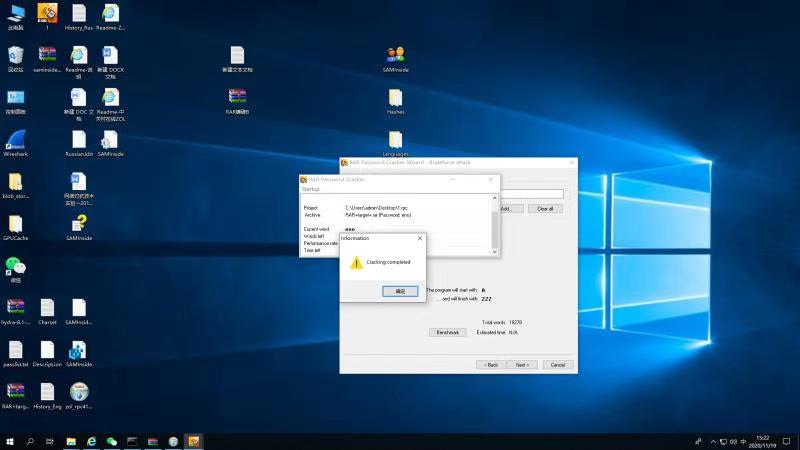Select the Description file icon
This screenshot has width=800, height=450.
point(47,354)
